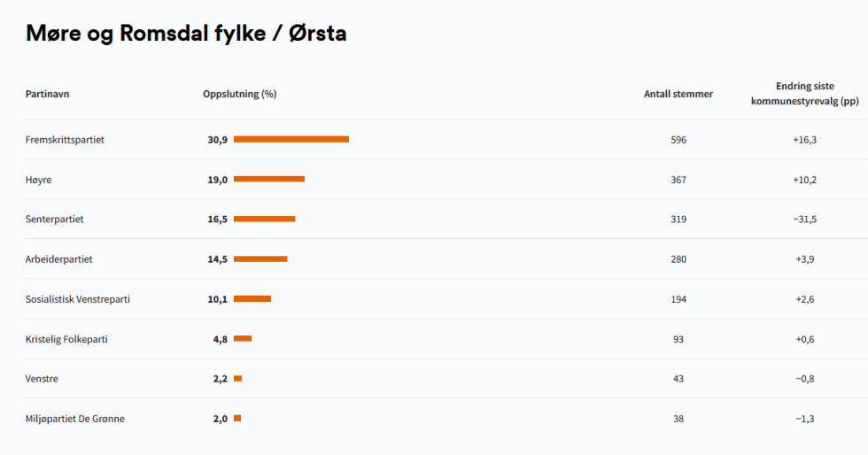
Task: Sort by Oppslutning (%) column header
Action: 240,94
